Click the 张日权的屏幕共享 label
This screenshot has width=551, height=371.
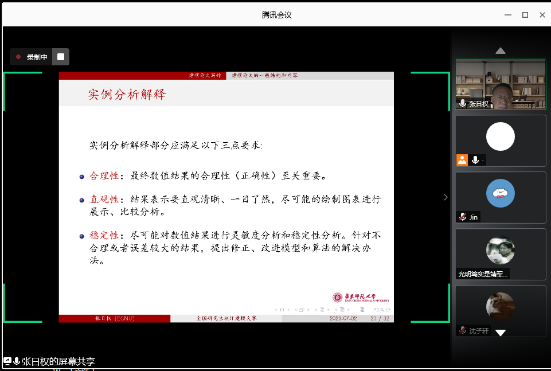(x=58, y=361)
